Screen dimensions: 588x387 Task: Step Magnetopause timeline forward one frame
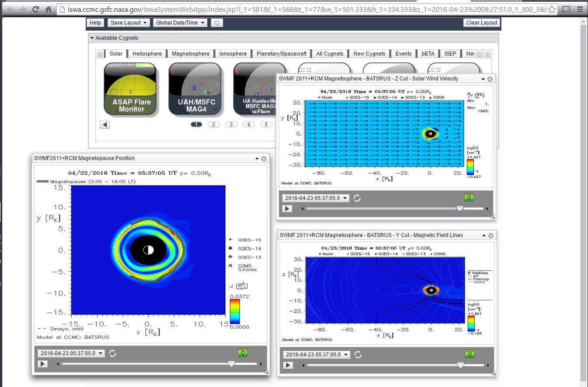(261, 364)
